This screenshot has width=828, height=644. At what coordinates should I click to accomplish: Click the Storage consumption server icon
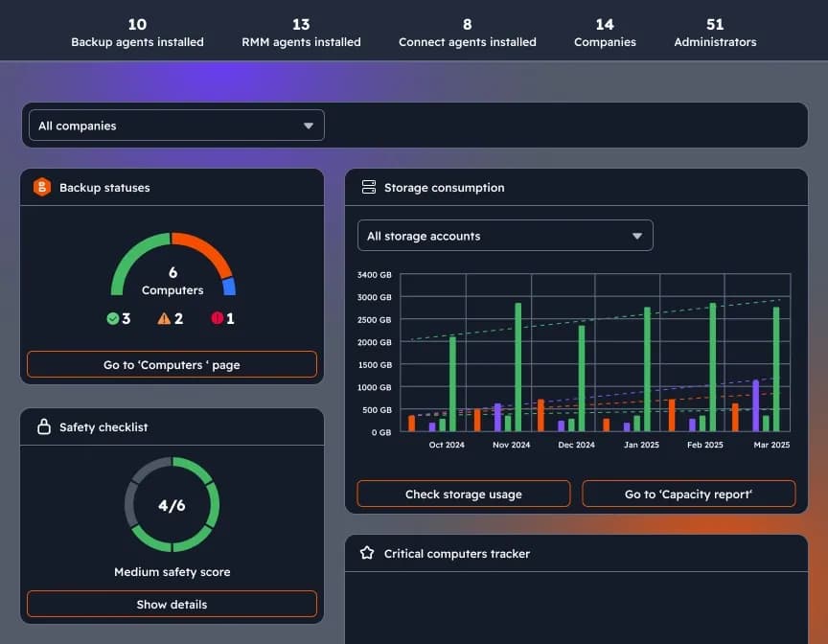(x=369, y=188)
